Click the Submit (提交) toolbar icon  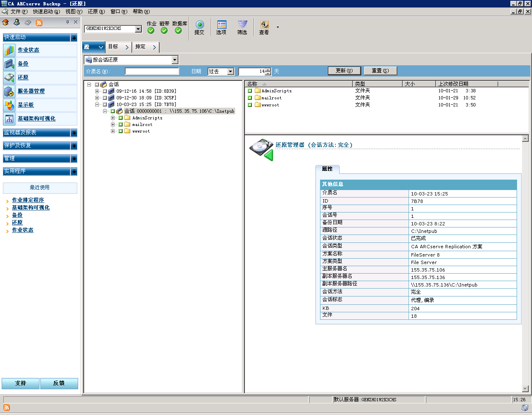pos(199,25)
